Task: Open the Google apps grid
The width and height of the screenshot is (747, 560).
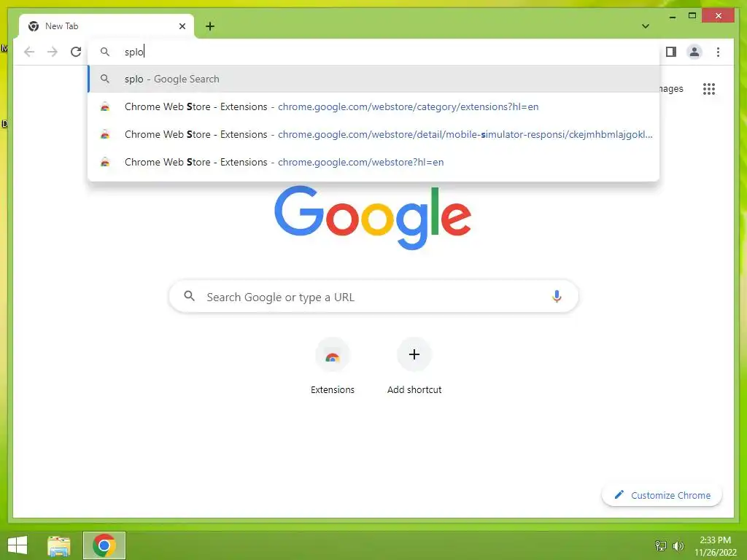Action: point(709,88)
